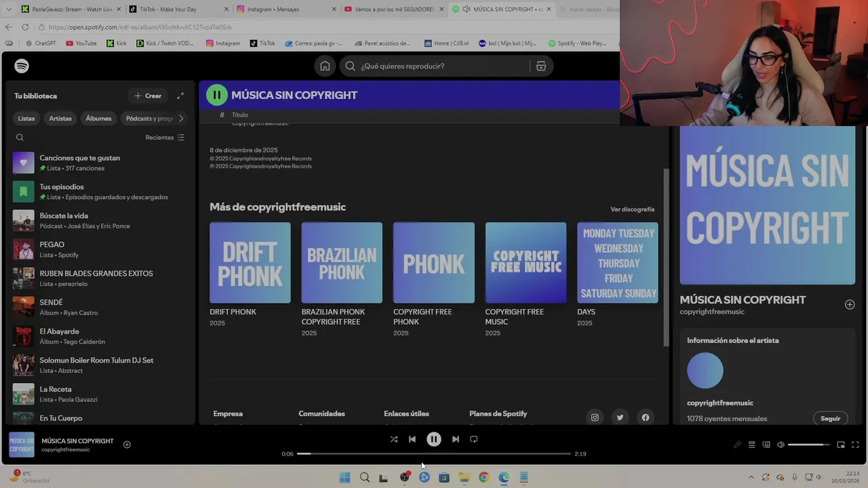The image size is (868, 488).
Task: Filter the library by Listas
Action: (x=26, y=119)
